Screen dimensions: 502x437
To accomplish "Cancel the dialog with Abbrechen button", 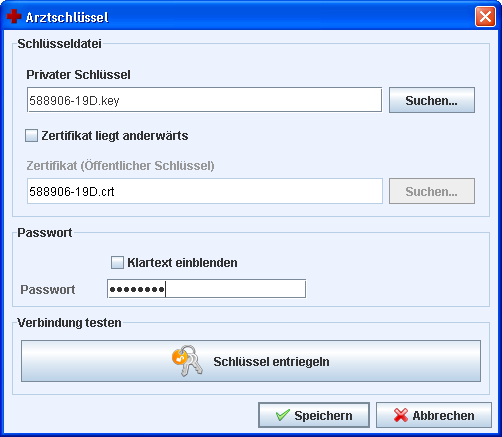I will [434, 415].
